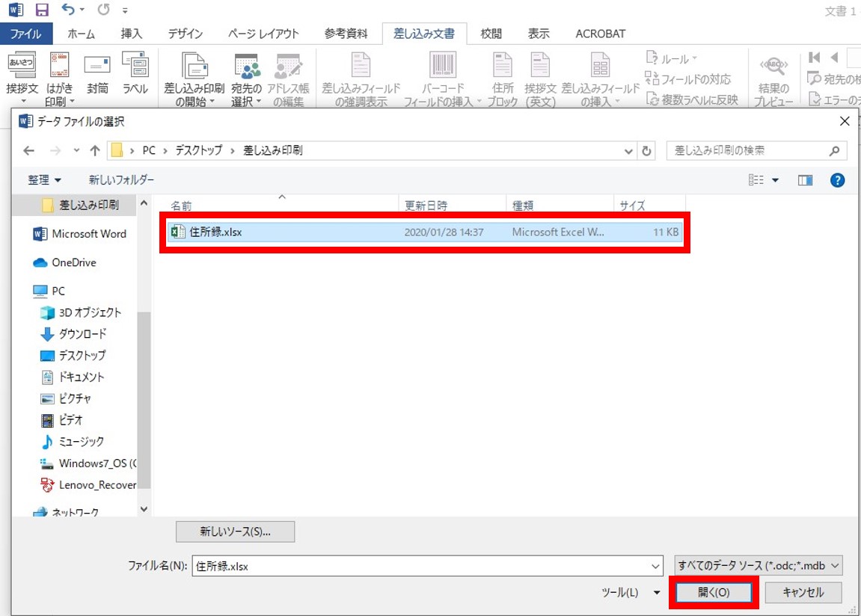The width and height of the screenshot is (861, 616).
Task: Open the ツール(L) dropdown
Action: point(631,592)
